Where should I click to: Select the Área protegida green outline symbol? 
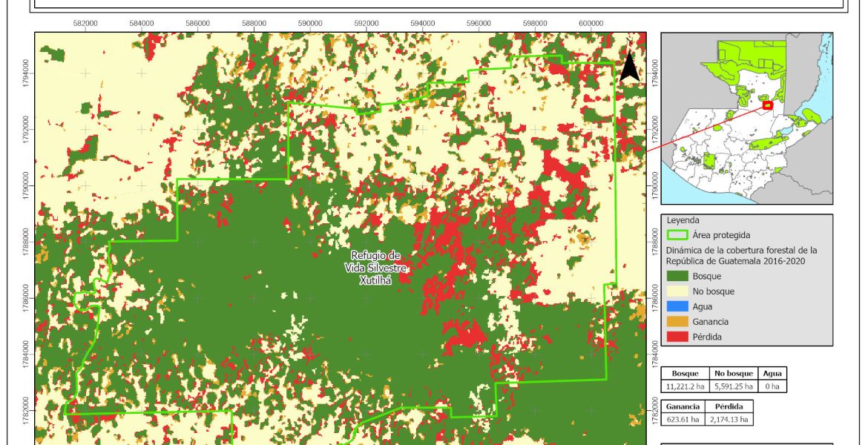[x=678, y=235]
